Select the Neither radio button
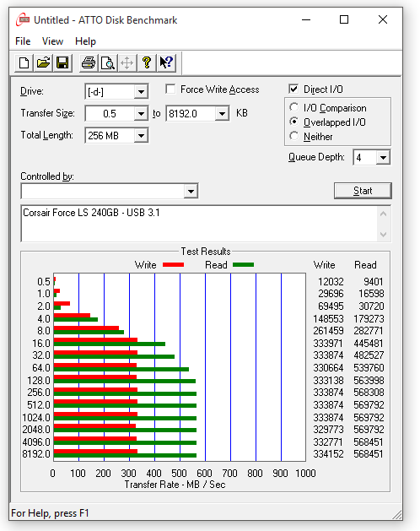This screenshot has width=420, height=531. 293,136
